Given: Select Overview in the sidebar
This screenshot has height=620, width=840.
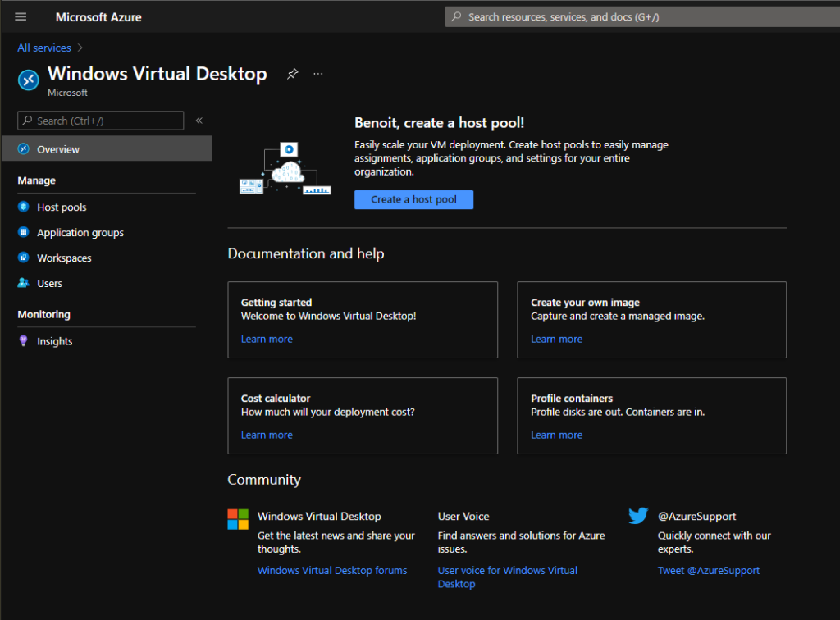Looking at the screenshot, I should point(107,148).
